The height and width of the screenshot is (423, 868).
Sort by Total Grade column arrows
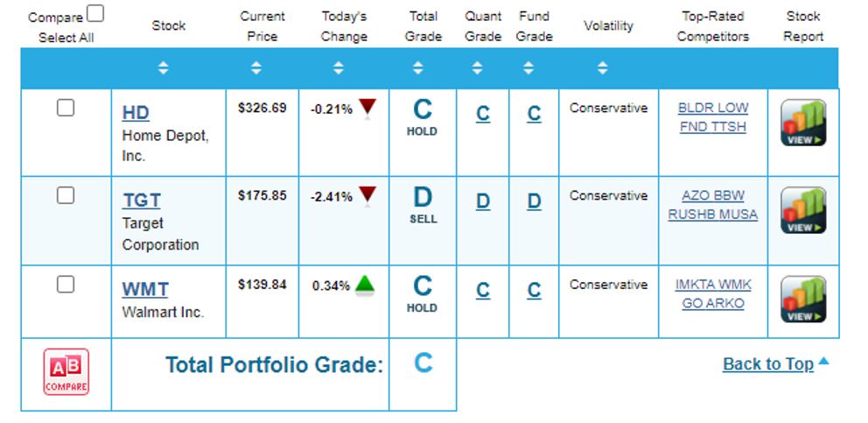pos(417,68)
